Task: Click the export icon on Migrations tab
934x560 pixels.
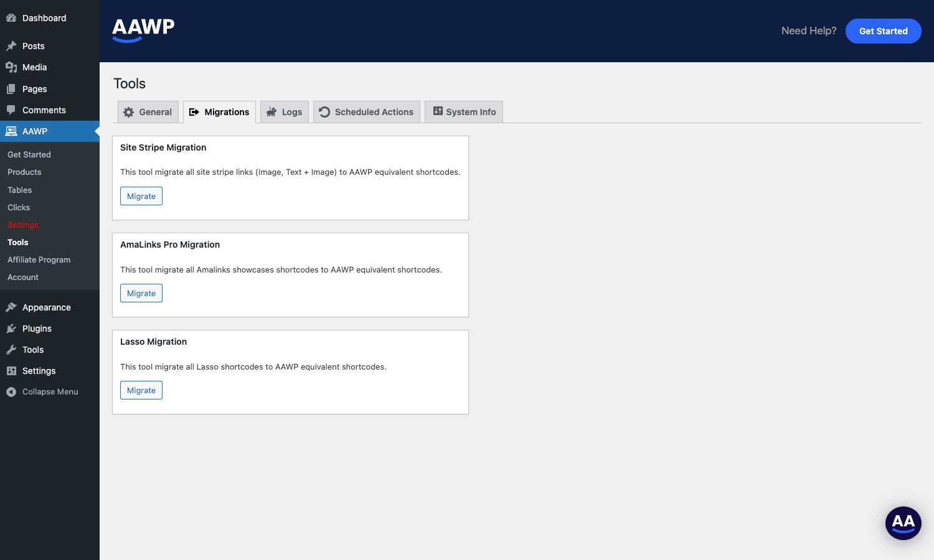Action: 194,112
